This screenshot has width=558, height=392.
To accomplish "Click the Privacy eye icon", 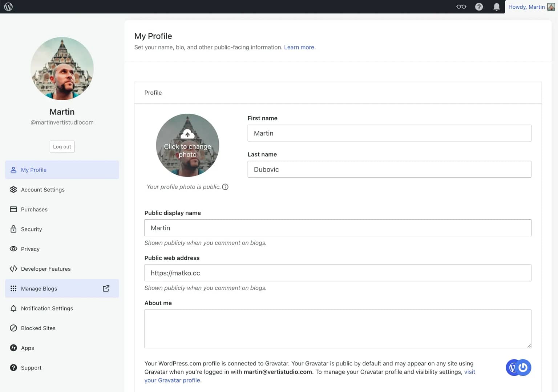I will click(13, 249).
